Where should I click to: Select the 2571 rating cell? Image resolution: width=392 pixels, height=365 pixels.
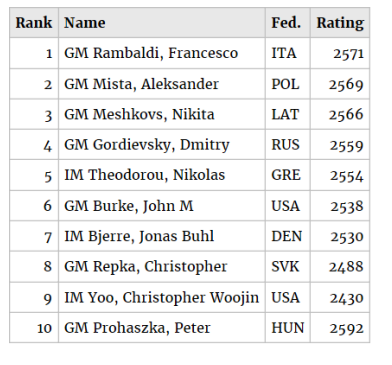tap(340, 53)
